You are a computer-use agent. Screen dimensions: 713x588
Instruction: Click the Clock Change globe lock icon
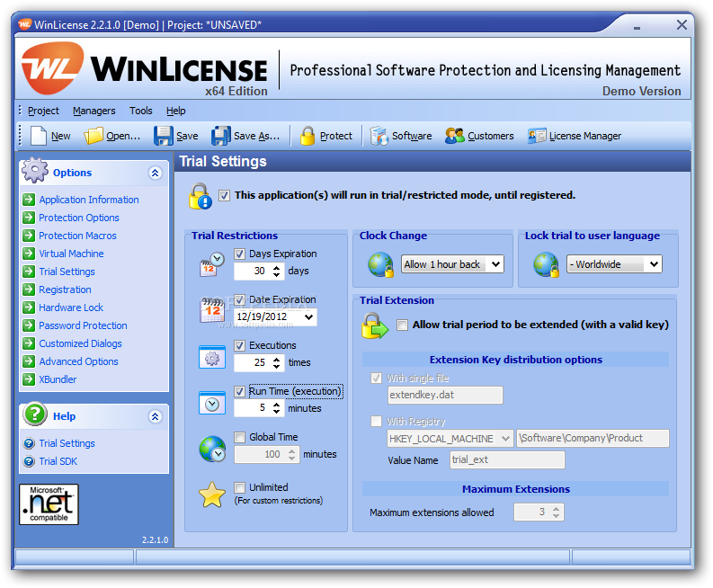[380, 264]
